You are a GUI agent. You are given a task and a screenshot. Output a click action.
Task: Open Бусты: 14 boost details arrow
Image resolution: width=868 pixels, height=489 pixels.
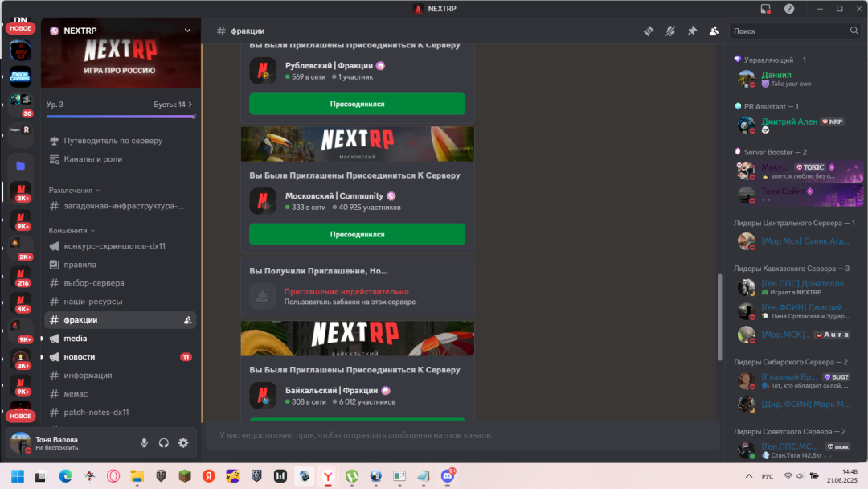(x=190, y=104)
